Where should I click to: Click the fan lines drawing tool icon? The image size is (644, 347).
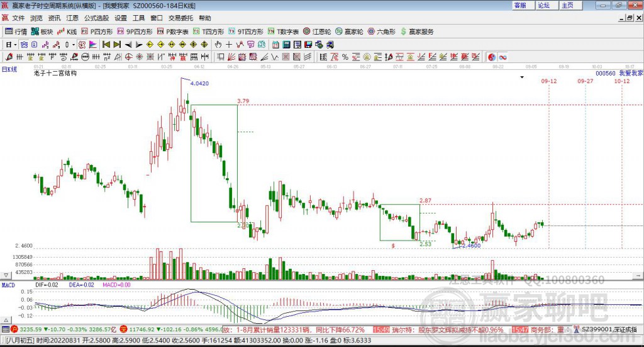(231, 57)
